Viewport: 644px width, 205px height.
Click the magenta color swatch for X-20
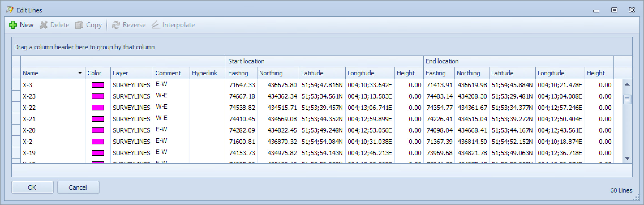(98, 130)
